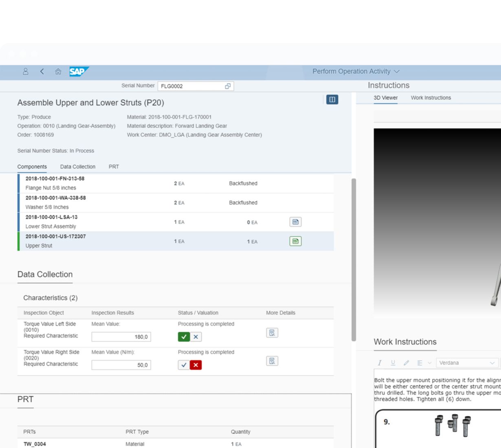Click the SAP logo
Viewport: 501px width, 448px height.
coord(78,72)
